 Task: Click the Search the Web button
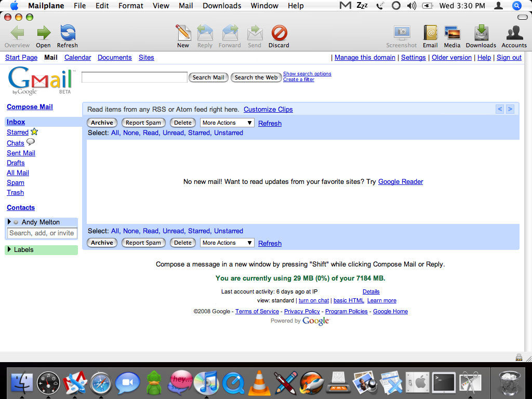point(256,77)
